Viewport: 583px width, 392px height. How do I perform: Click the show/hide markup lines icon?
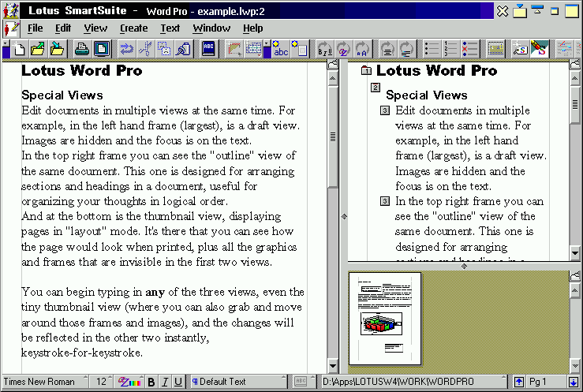pos(564,49)
